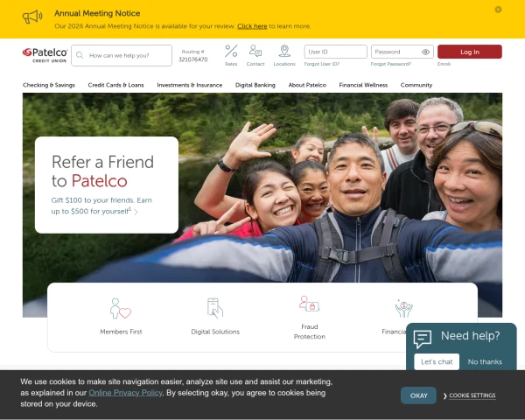Toggle password visibility eye icon

[425, 52]
